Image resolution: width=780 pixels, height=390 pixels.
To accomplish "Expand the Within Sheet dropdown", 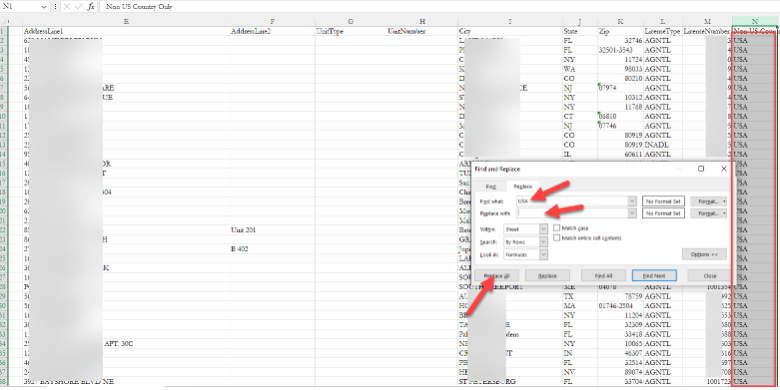I will (x=543, y=229).
